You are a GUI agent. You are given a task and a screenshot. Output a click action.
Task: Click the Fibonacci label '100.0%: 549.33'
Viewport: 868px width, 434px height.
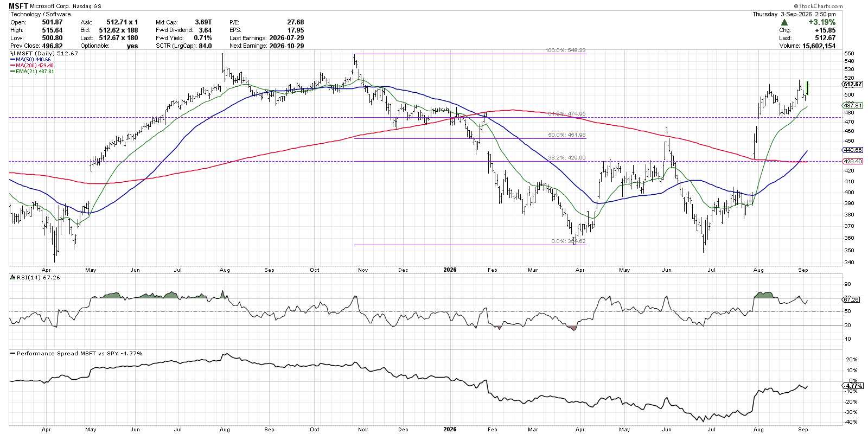coord(565,50)
